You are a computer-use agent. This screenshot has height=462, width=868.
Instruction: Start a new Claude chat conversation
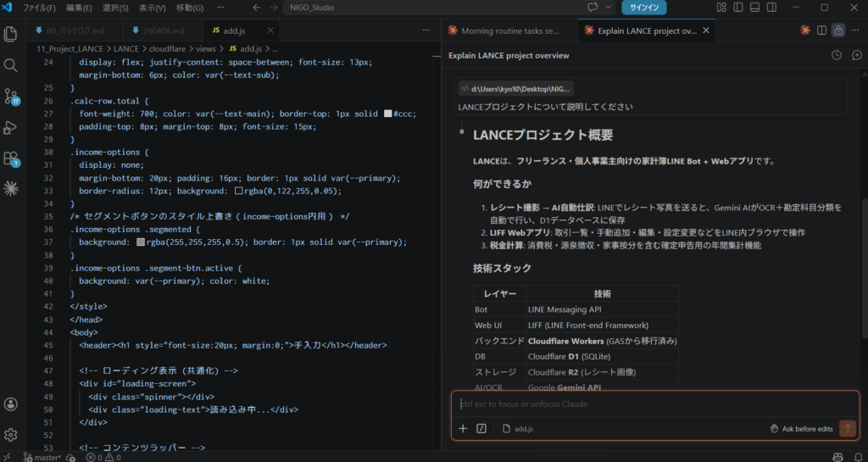pos(856,55)
